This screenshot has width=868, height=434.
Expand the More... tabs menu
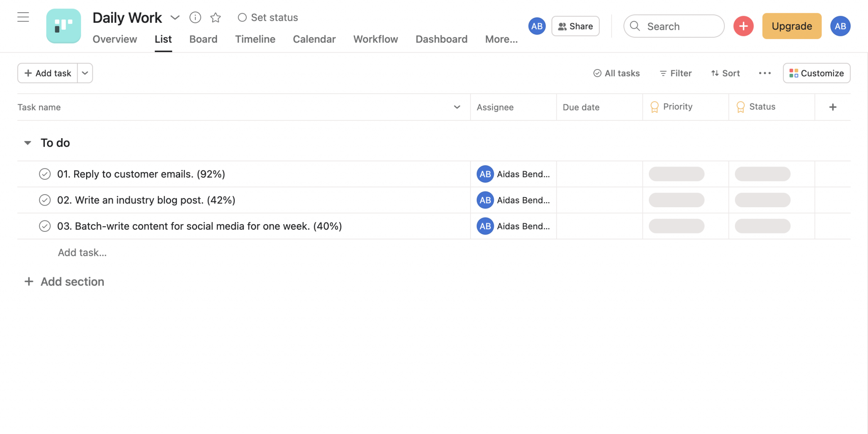[501, 39]
